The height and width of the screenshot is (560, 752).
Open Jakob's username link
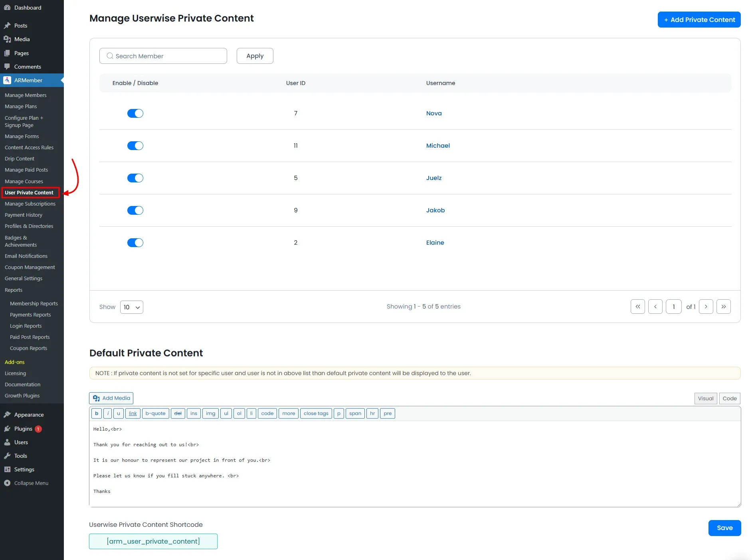tap(435, 210)
